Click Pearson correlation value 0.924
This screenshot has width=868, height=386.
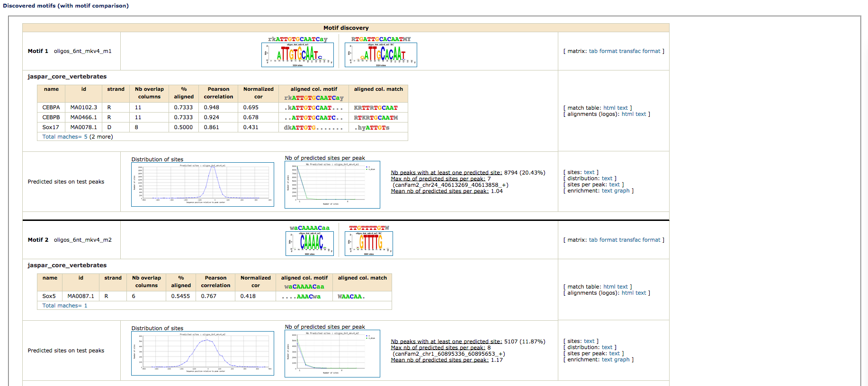click(x=212, y=117)
